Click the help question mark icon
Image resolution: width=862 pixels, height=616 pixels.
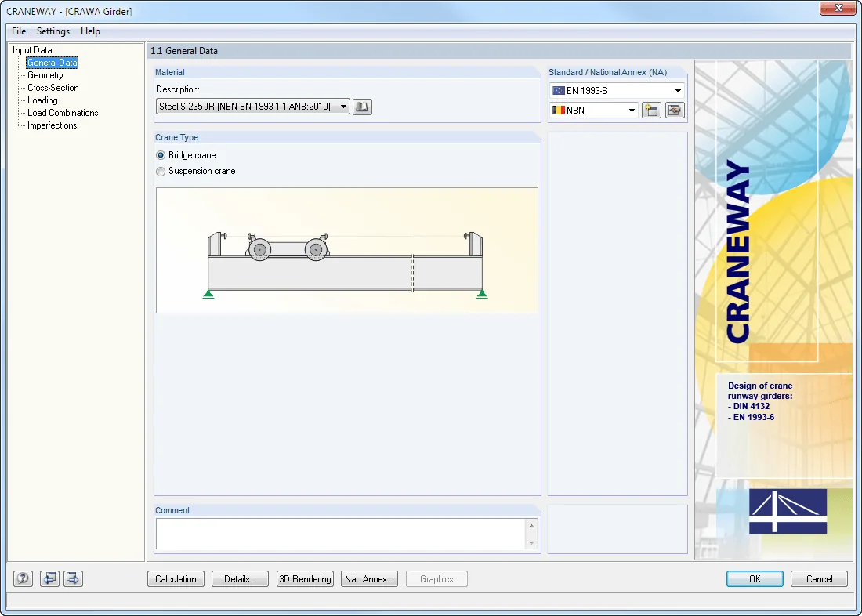23,578
